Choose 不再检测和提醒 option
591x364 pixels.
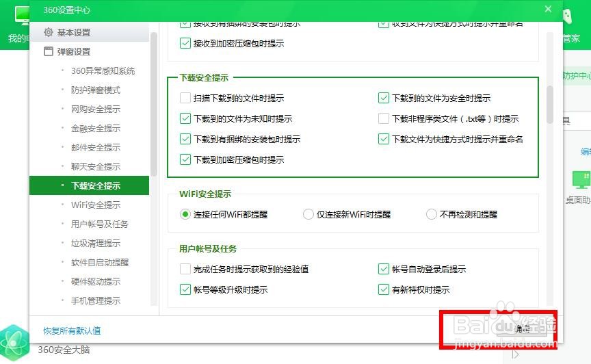pos(431,215)
